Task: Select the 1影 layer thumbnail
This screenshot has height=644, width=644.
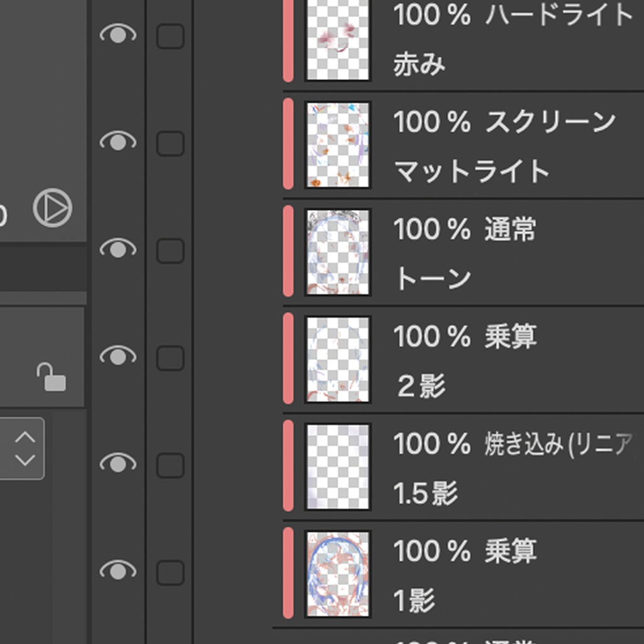Action: coord(337,574)
